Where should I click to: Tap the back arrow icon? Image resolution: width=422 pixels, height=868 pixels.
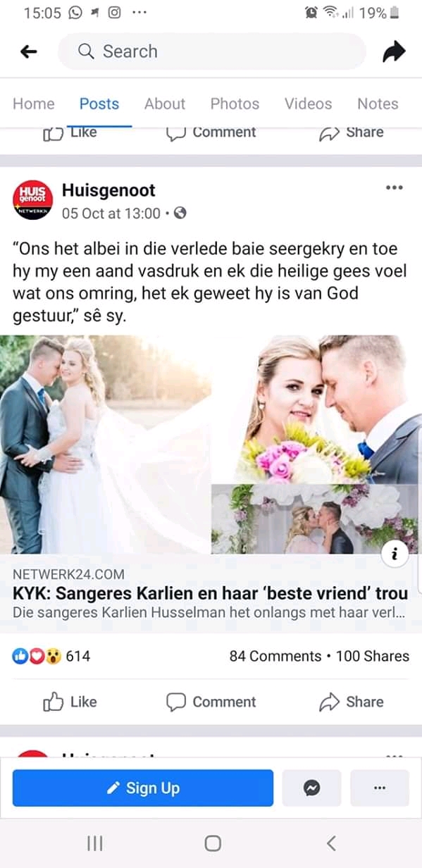tap(28, 51)
